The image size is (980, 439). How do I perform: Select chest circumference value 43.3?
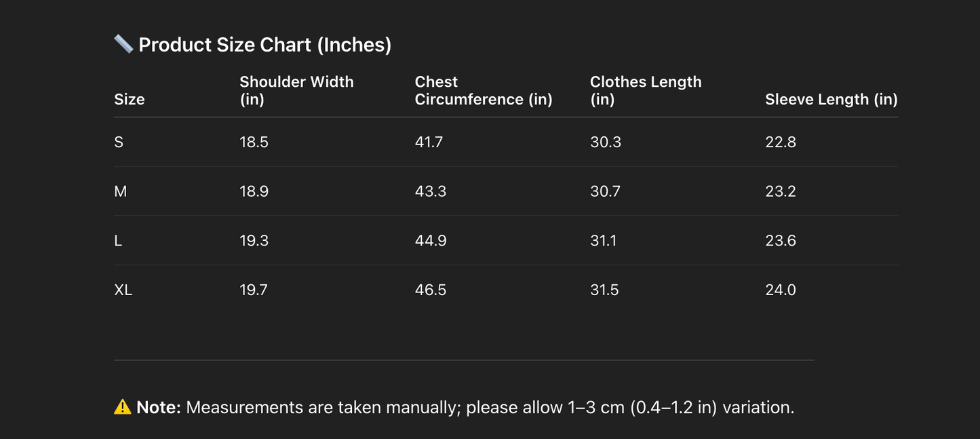pos(431,191)
